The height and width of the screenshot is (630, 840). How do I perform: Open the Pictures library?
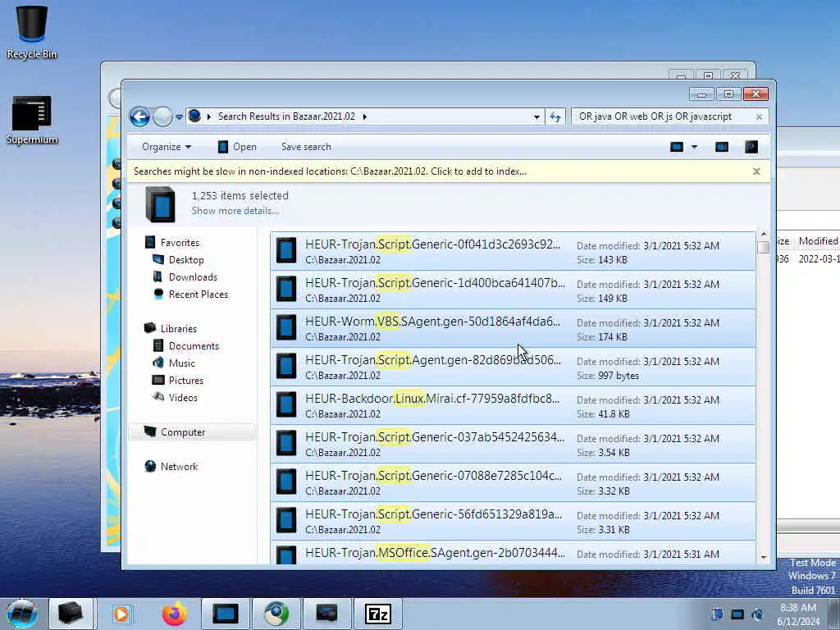point(186,381)
